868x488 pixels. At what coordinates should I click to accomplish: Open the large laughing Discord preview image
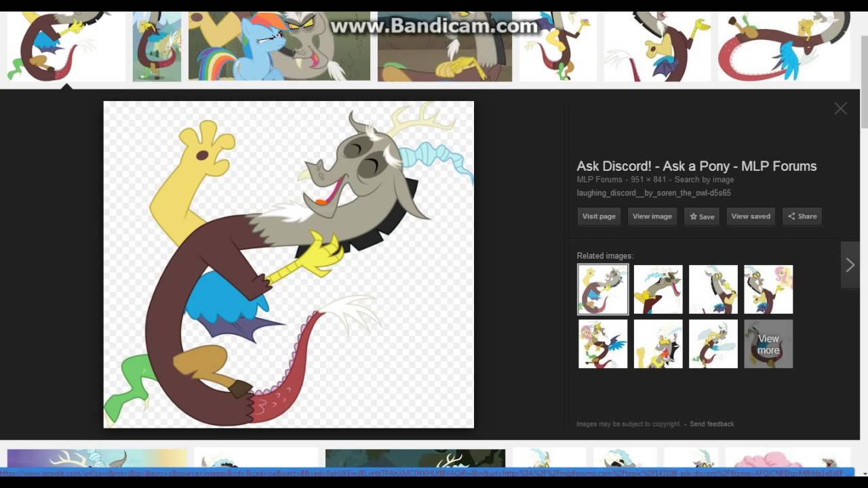coord(288,264)
